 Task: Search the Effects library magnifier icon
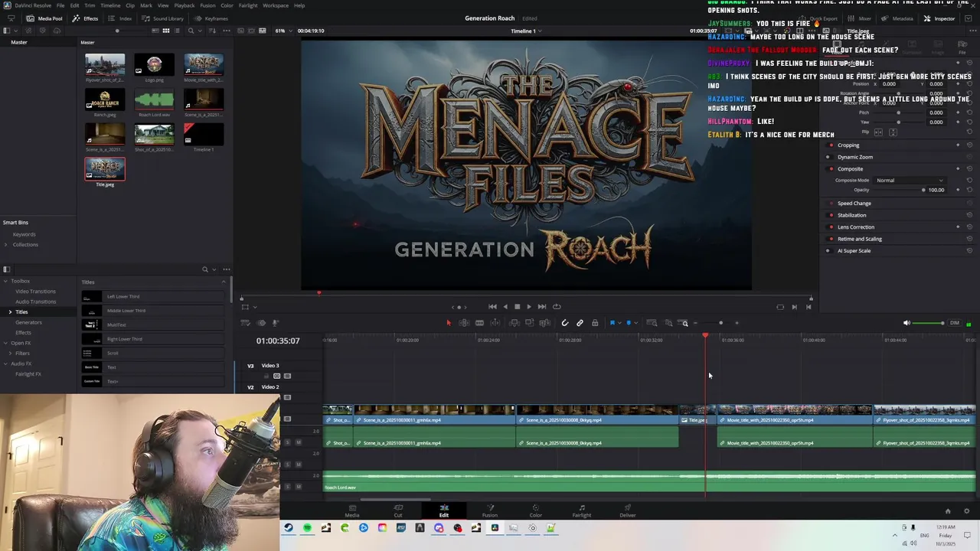coord(204,269)
